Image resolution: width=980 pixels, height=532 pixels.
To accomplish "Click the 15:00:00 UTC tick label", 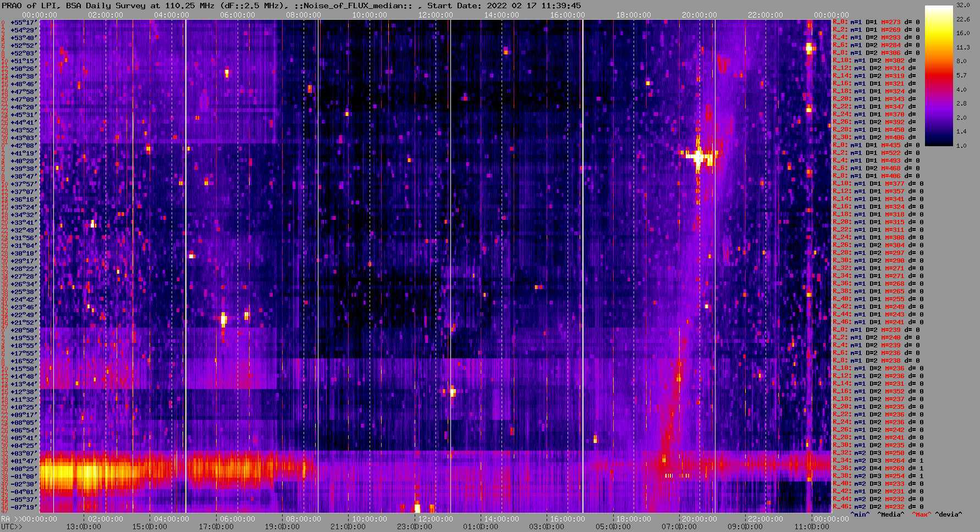I will click(x=150, y=527).
